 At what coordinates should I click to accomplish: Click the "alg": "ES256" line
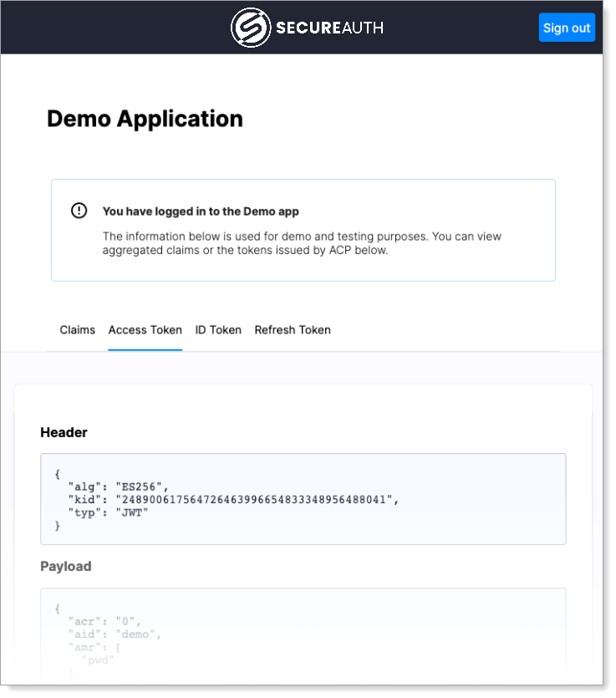118,487
